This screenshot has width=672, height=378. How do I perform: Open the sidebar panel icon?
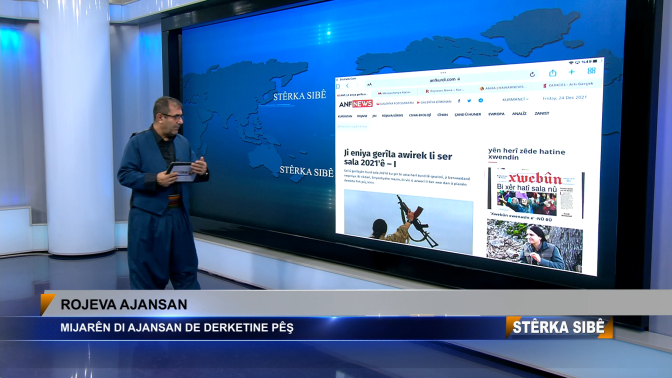coord(338,87)
